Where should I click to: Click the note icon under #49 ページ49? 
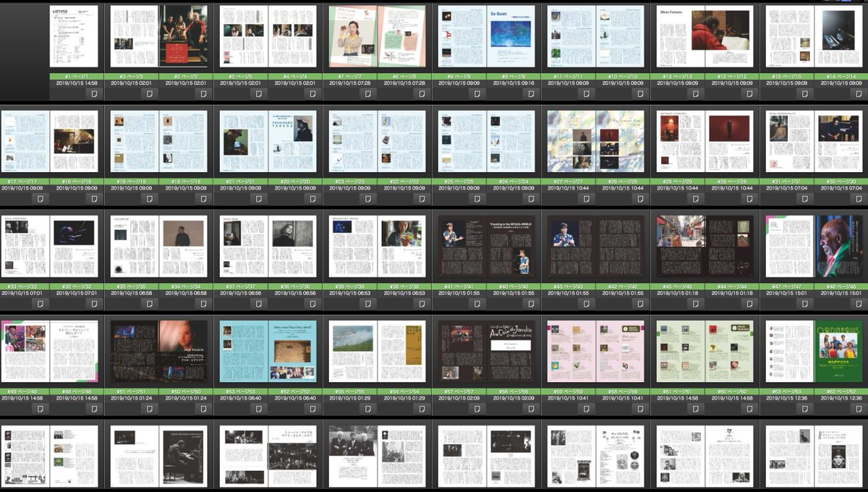coord(40,408)
